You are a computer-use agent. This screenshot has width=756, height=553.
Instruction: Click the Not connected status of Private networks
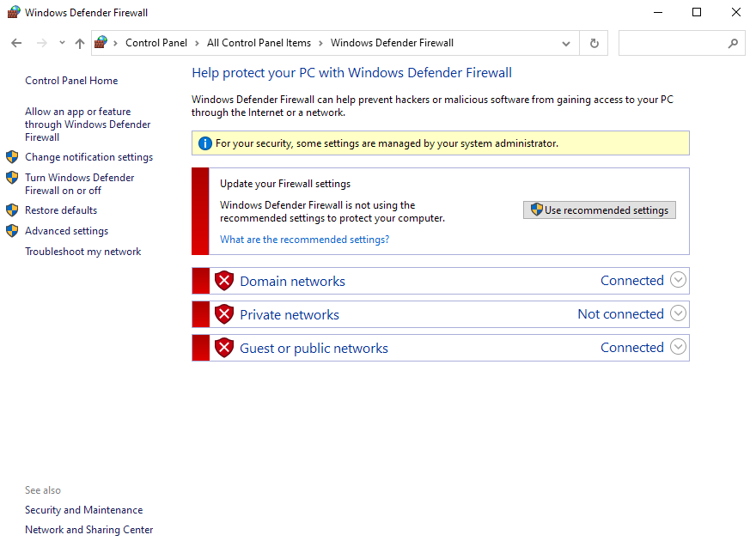click(620, 314)
